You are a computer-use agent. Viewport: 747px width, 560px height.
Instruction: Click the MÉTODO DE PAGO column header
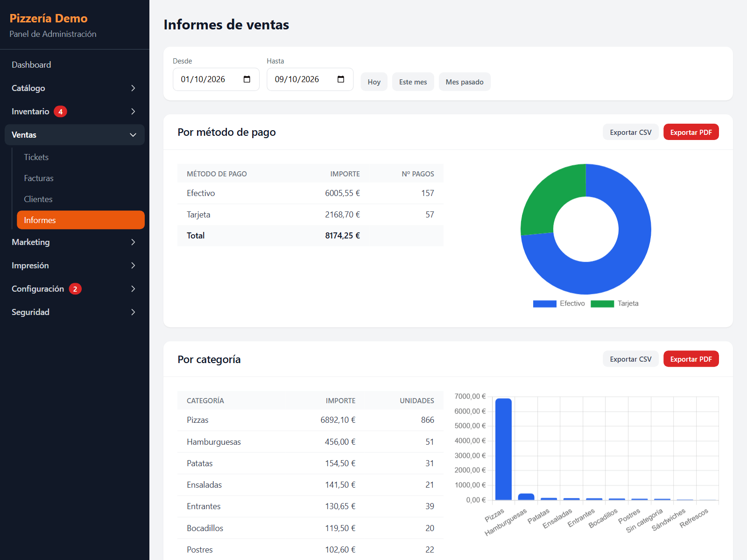click(x=217, y=174)
